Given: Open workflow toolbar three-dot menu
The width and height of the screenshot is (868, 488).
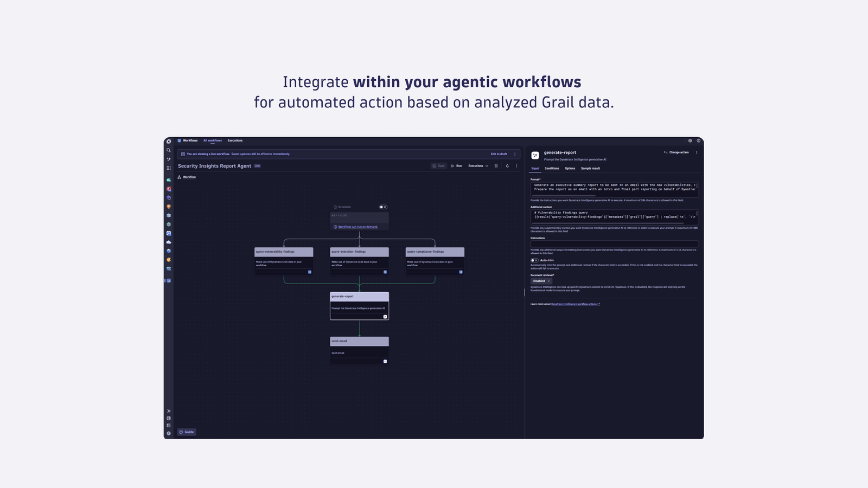Looking at the screenshot, I should [x=516, y=166].
